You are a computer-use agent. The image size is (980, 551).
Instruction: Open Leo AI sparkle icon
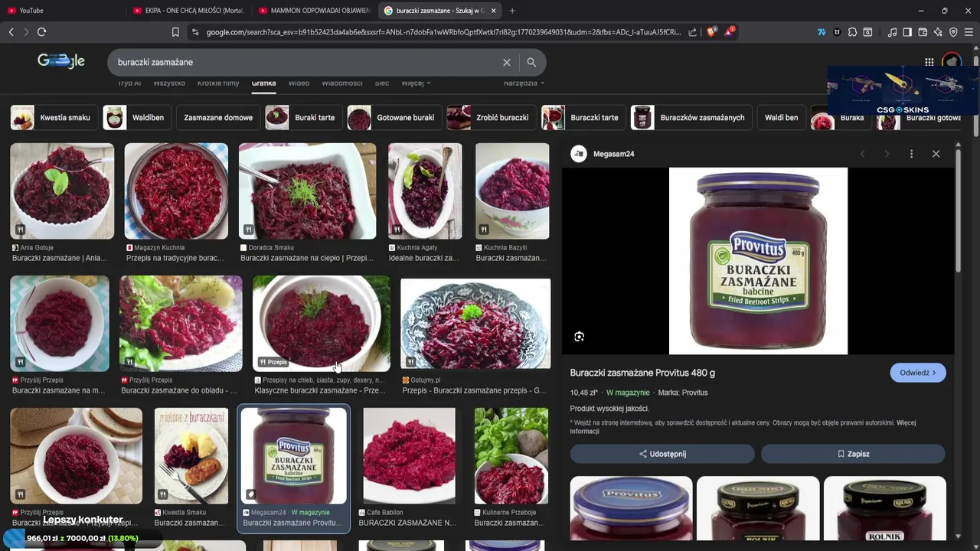(938, 32)
